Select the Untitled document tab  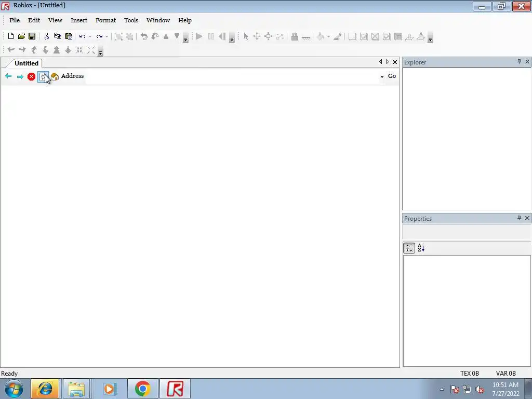[x=26, y=63]
